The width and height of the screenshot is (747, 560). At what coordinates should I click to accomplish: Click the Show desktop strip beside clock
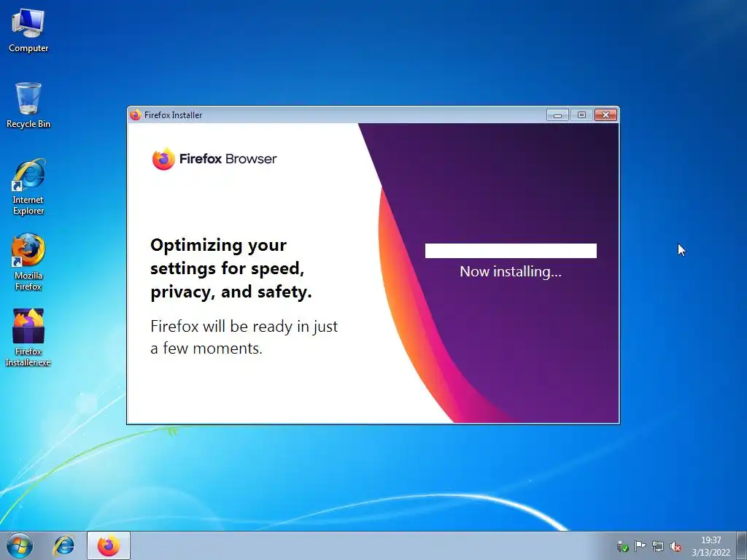pos(742,545)
